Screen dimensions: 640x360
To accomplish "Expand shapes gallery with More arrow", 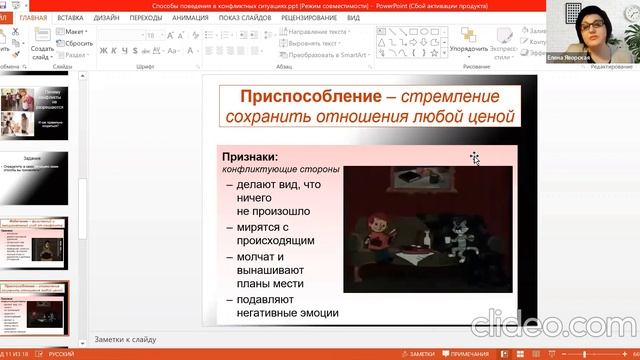I will [444, 53].
